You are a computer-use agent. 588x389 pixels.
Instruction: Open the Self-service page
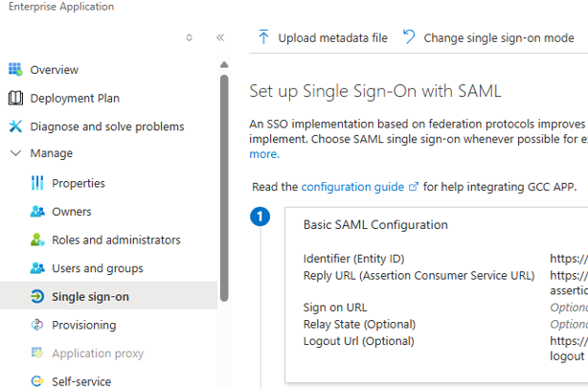(81, 382)
